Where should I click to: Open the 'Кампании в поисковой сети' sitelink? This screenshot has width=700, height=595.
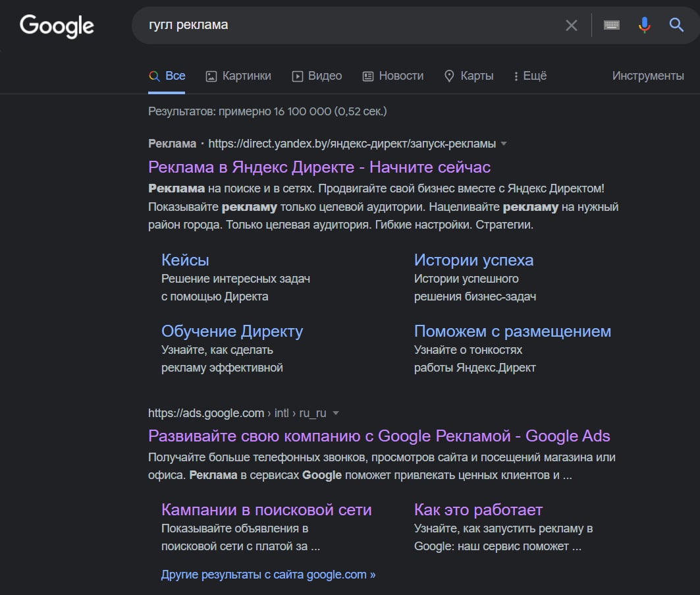tap(267, 510)
